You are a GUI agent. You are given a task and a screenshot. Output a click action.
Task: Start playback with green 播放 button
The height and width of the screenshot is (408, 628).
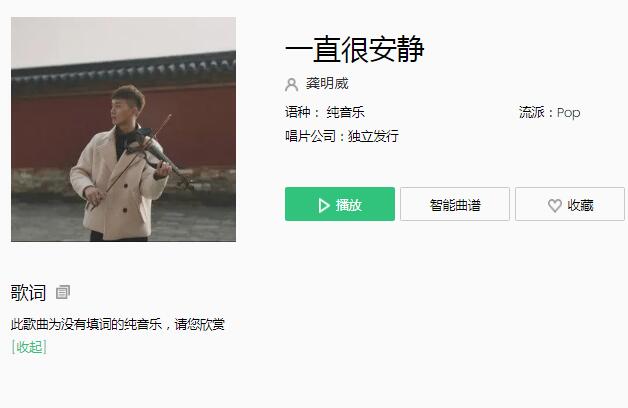point(340,204)
